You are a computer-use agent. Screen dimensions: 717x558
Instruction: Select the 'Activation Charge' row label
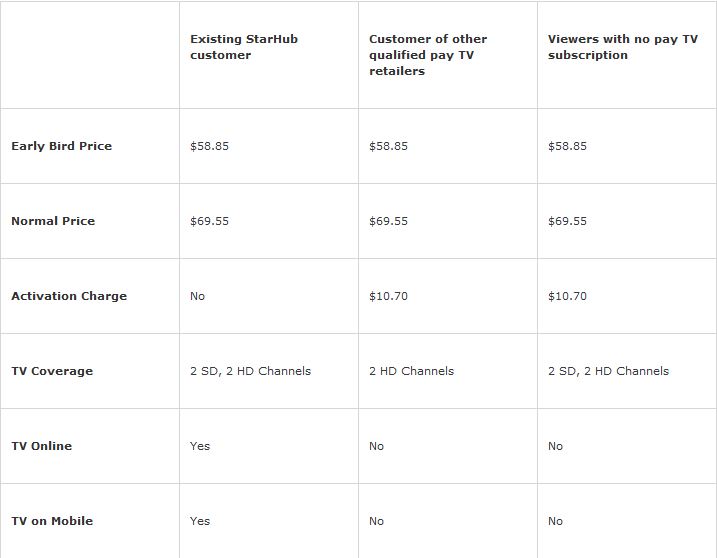tap(69, 296)
